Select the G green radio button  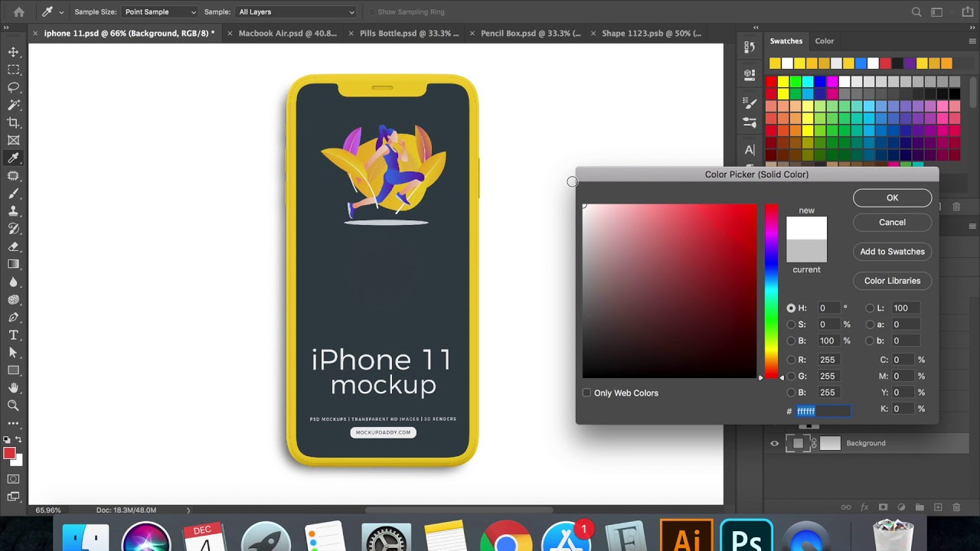pyautogui.click(x=791, y=376)
